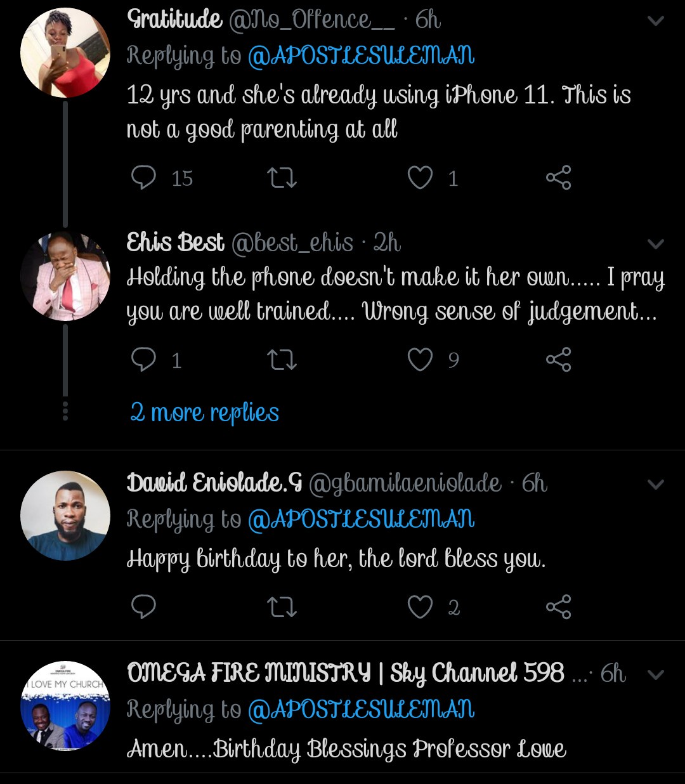Retweet David Eniolade's birthday tweet
Screen dimensions: 685x784
(282, 607)
